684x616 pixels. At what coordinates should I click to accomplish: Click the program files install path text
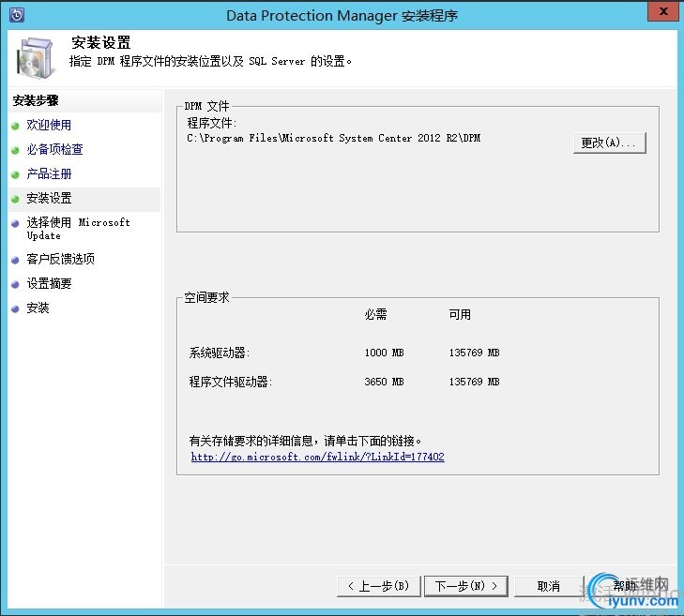tap(334, 138)
